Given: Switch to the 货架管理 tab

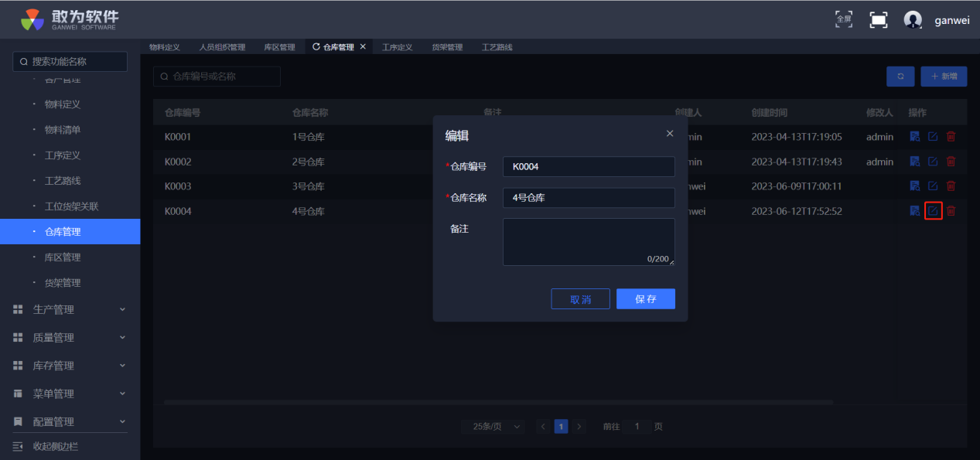Looking at the screenshot, I should pos(447,47).
